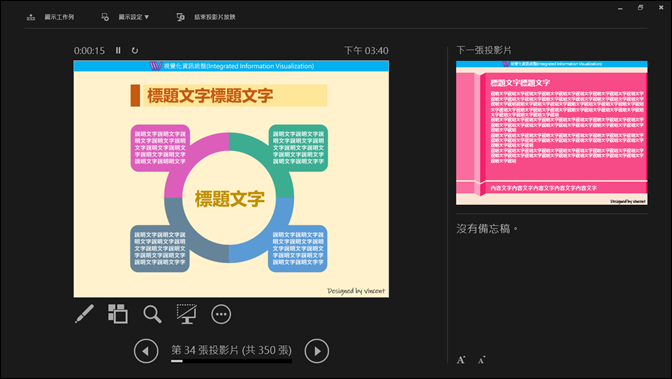The height and width of the screenshot is (379, 672).
Task: Click the Display Settings icon
Action: (105, 17)
